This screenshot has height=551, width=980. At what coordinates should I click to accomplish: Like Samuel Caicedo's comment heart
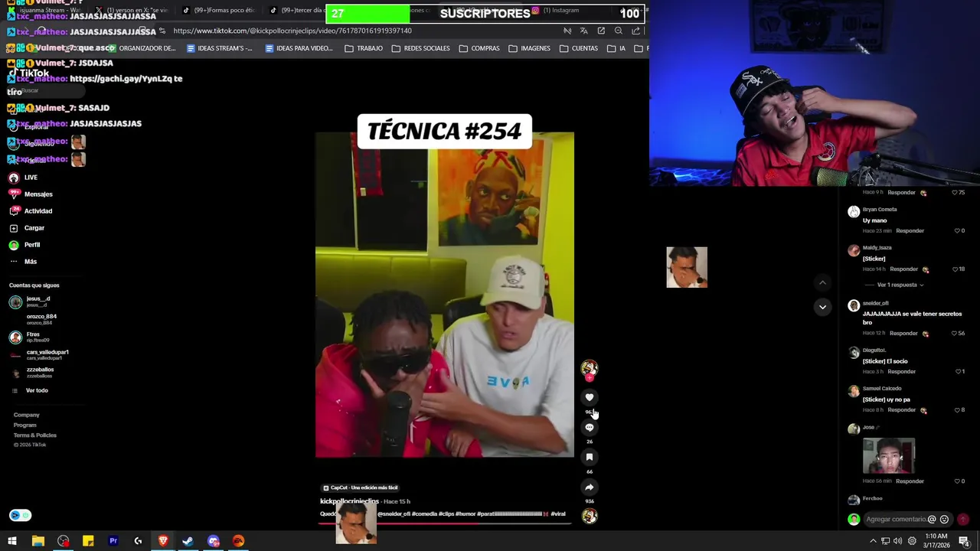coord(957,409)
